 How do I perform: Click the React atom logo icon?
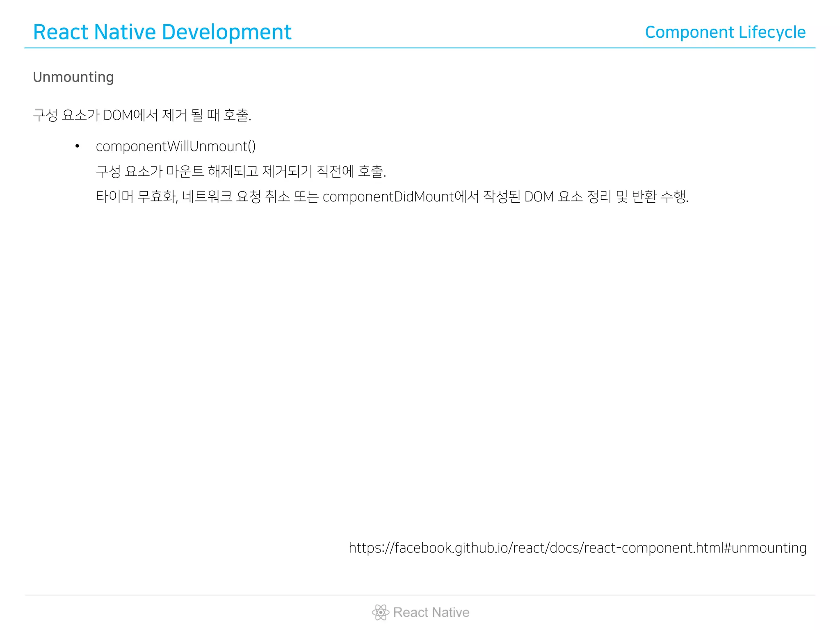pyautogui.click(x=380, y=612)
